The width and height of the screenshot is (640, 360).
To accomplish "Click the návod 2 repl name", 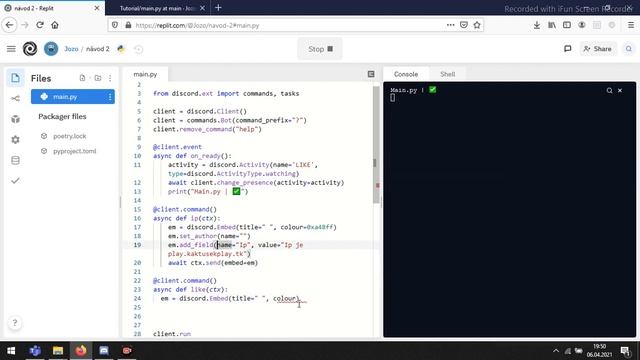I will click(x=98, y=49).
